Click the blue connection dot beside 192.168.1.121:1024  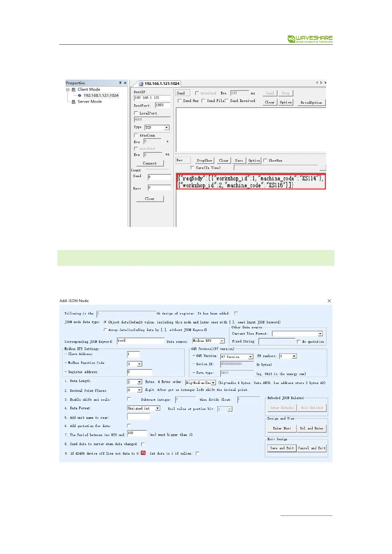79,95
